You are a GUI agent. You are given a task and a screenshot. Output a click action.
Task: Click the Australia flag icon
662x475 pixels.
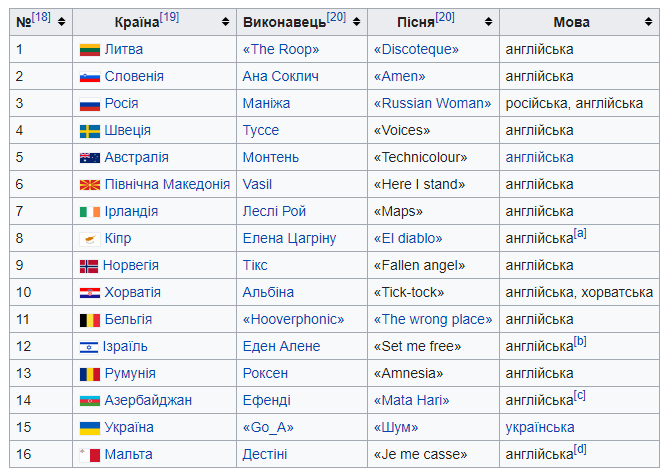coord(90,158)
